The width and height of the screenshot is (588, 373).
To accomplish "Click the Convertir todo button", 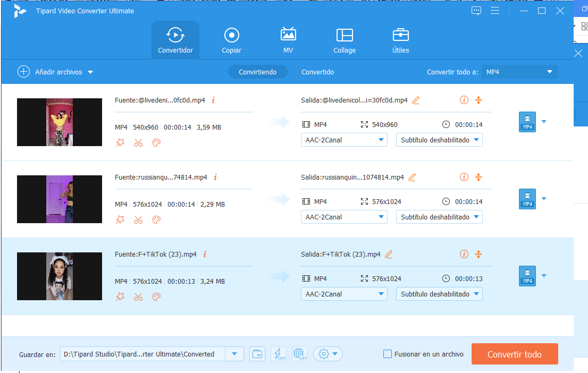I will [x=515, y=354].
